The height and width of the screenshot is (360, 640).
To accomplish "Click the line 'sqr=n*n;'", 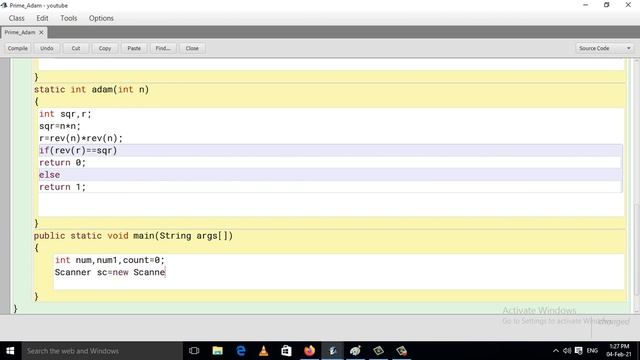I will point(60,126).
